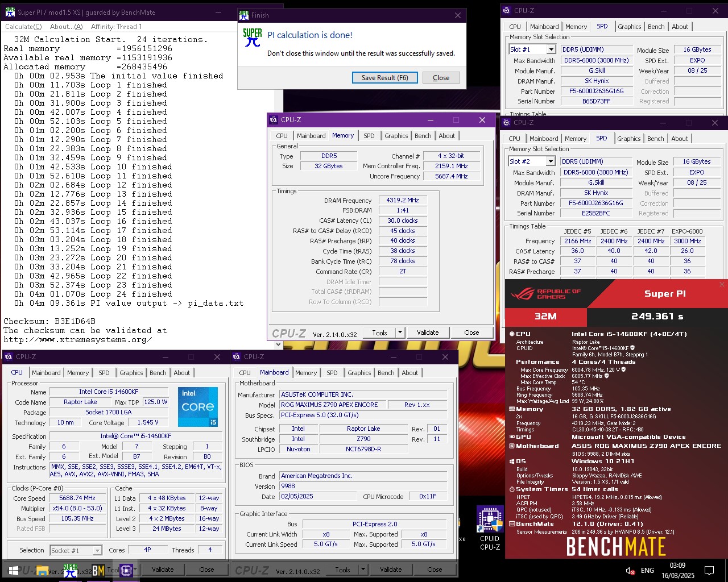Click the 249.361 s result in BenchMate
The width and height of the screenshot is (728, 582).
[657, 317]
